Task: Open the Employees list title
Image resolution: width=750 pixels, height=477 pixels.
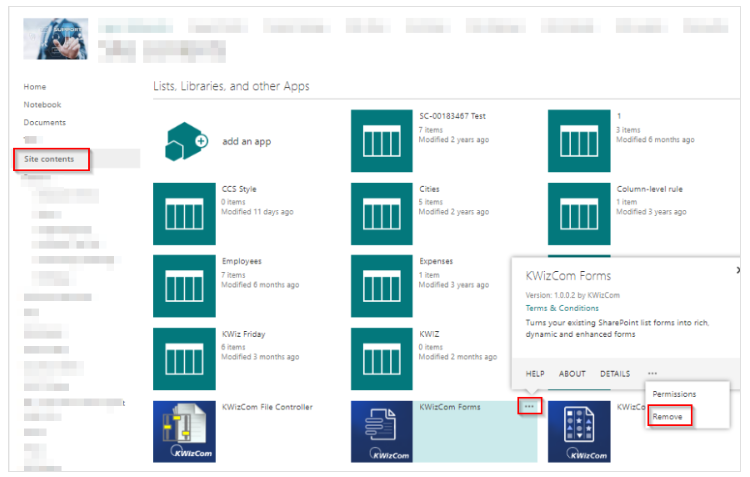Action: pyautogui.click(x=242, y=261)
